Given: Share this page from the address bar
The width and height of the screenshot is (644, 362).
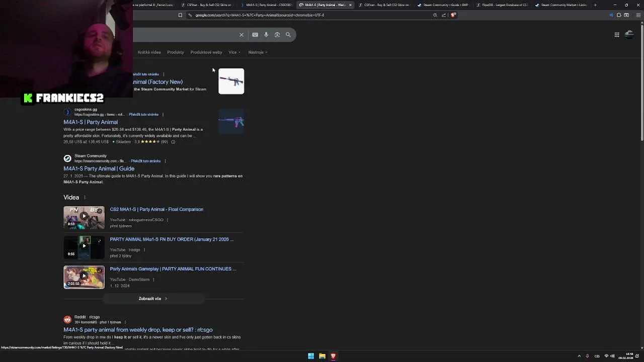Looking at the screenshot, I should 444,15.
